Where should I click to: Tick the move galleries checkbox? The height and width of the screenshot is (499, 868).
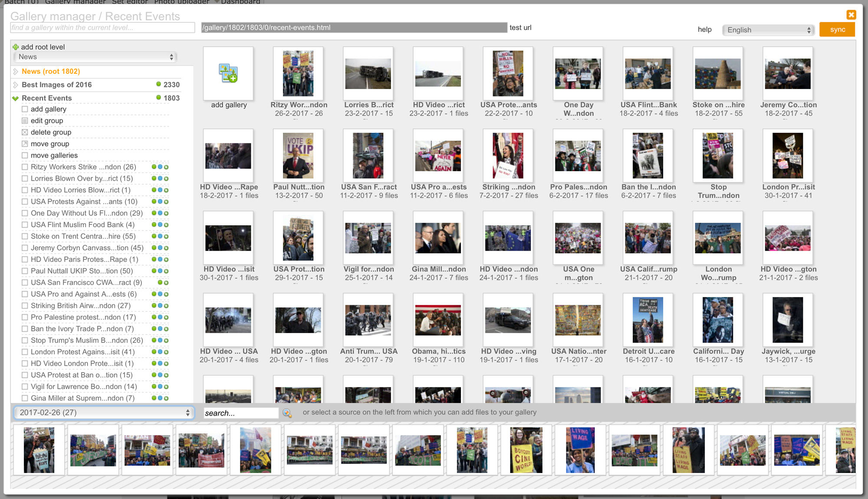point(25,155)
